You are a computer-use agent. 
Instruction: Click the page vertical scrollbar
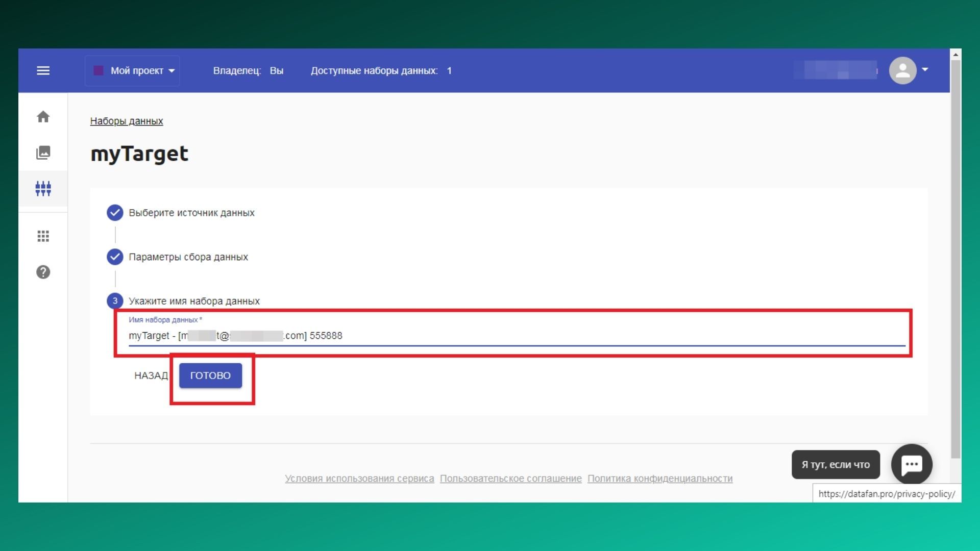point(955,259)
